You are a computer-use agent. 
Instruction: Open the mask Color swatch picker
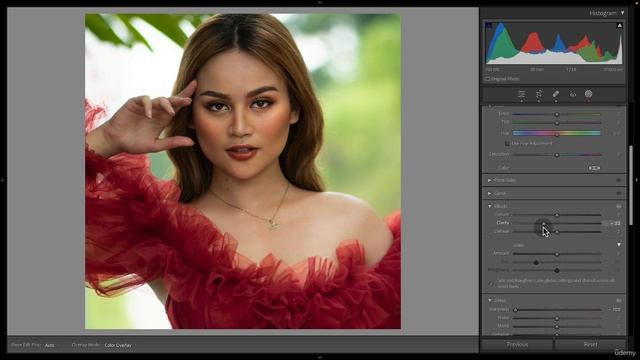594,168
